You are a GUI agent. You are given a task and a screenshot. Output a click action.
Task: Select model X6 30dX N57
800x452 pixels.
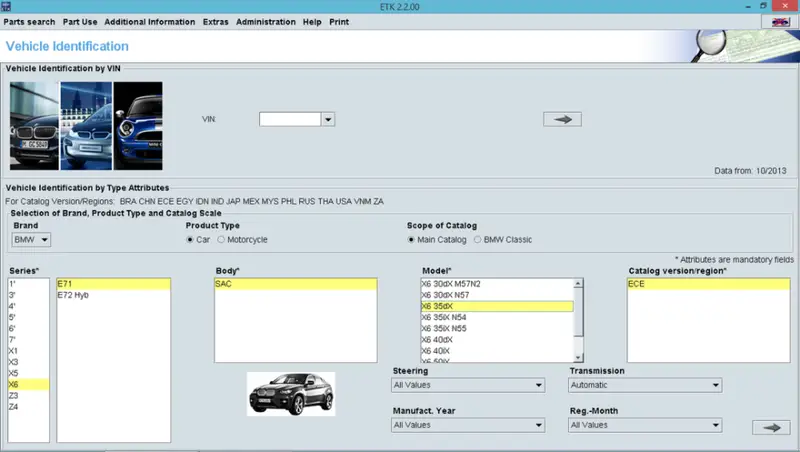(497, 295)
